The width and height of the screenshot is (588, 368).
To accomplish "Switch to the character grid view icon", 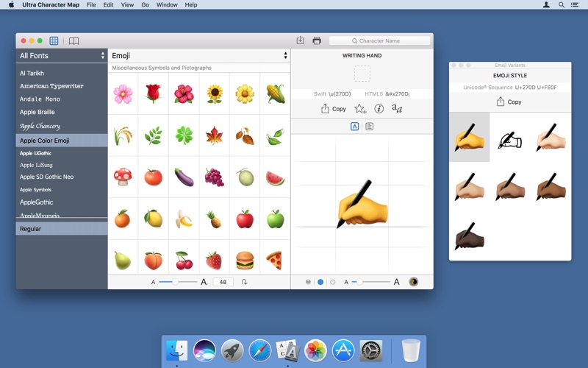I will (x=54, y=41).
